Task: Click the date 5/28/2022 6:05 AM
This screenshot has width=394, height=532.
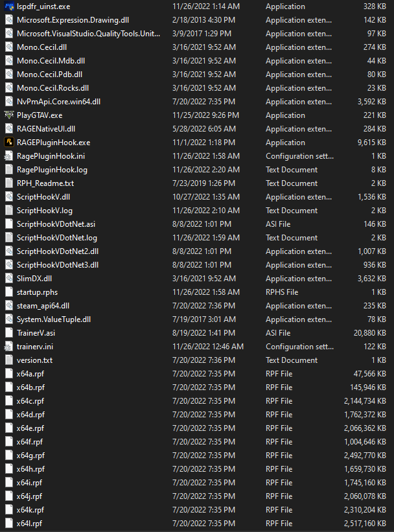Action: (x=203, y=129)
